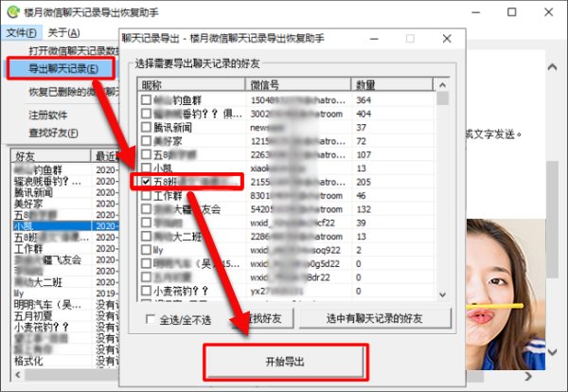
Task: Click the 好友 column header in main window
Action: [51, 156]
